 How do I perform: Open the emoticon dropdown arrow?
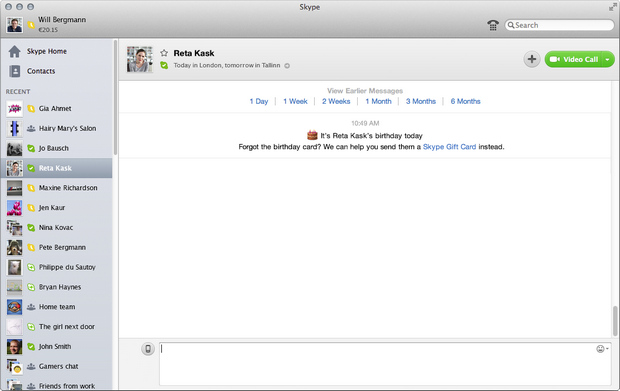[607, 348]
